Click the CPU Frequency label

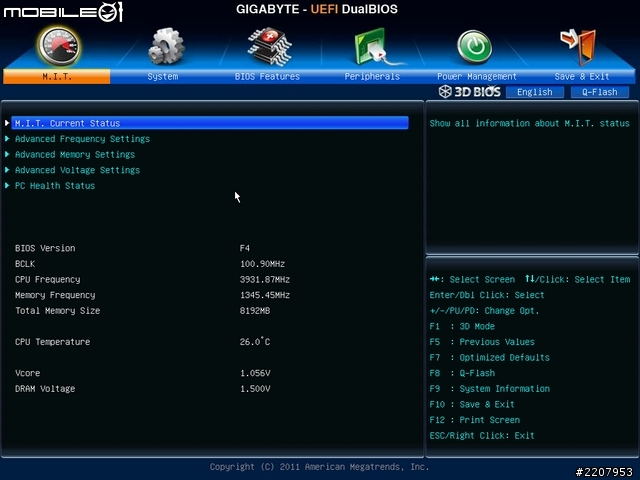47,280
